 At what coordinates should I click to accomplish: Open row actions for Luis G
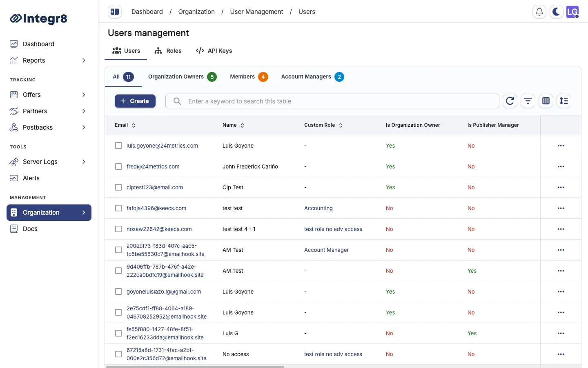(561, 333)
